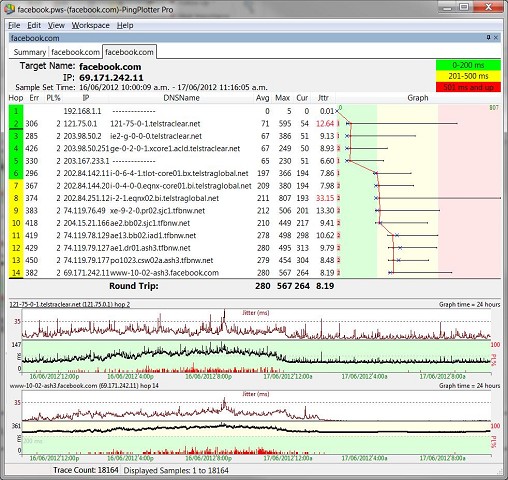Viewport: 508px width, 480px height.
Task: Click Target Name facebook.com field
Action: [x=110, y=66]
